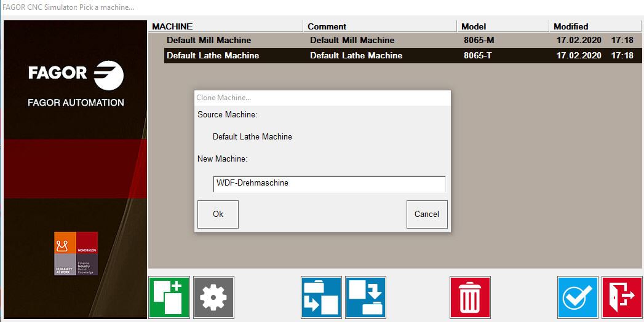Click the MACHINE column header
The height and width of the screenshot is (322, 644).
[x=226, y=26]
